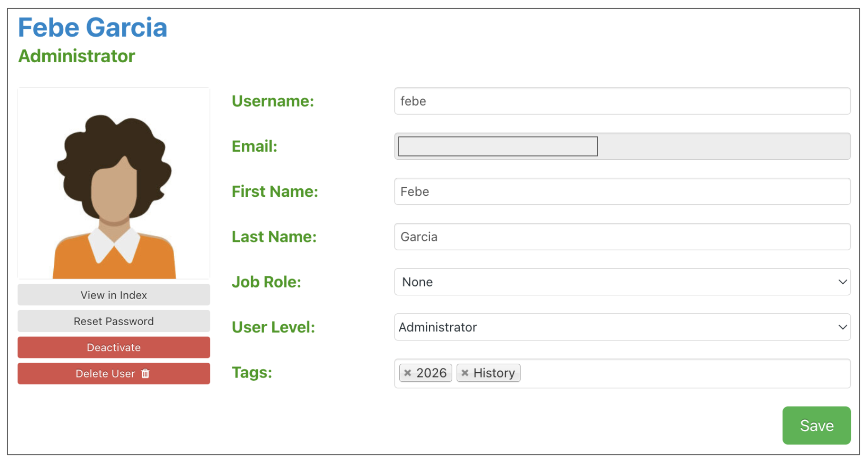Click the Administrator subtitle under the name

click(x=77, y=56)
